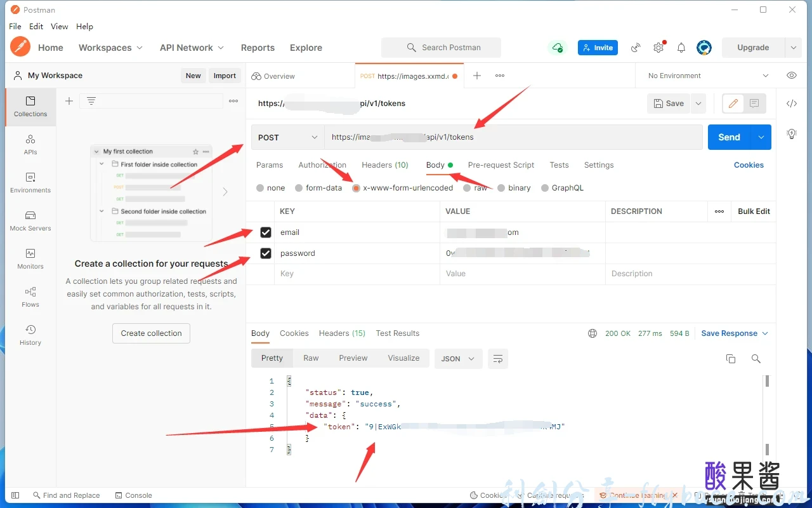Switch to the Headers (10) tab

coord(384,165)
